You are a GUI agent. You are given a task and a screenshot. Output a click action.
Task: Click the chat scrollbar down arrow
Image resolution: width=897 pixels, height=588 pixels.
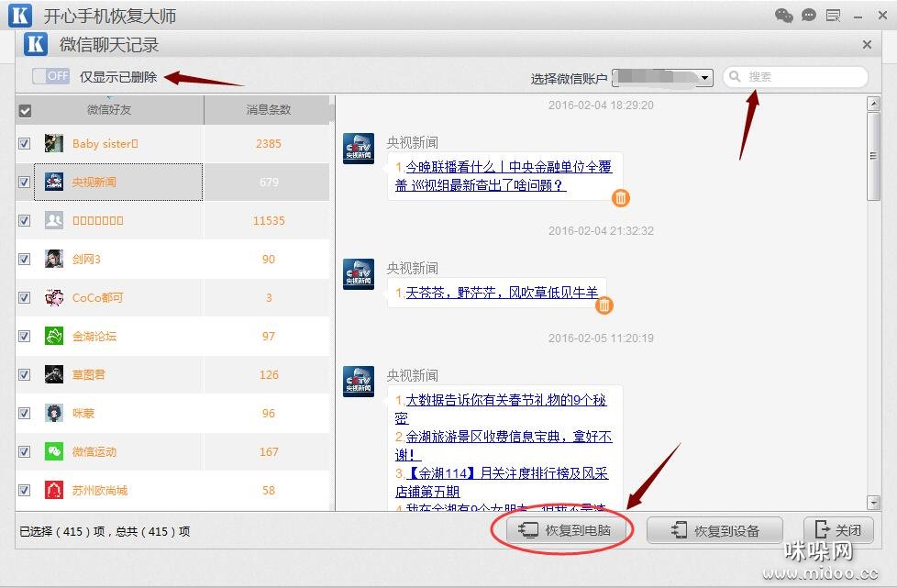(873, 503)
